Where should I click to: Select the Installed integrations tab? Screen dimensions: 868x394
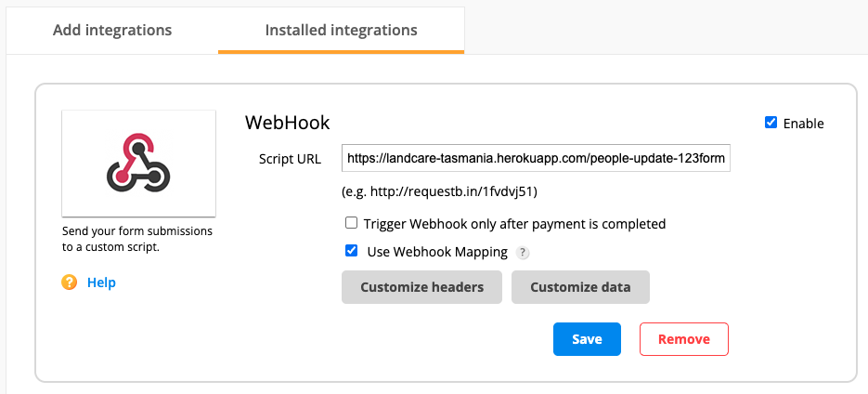pyautogui.click(x=341, y=30)
